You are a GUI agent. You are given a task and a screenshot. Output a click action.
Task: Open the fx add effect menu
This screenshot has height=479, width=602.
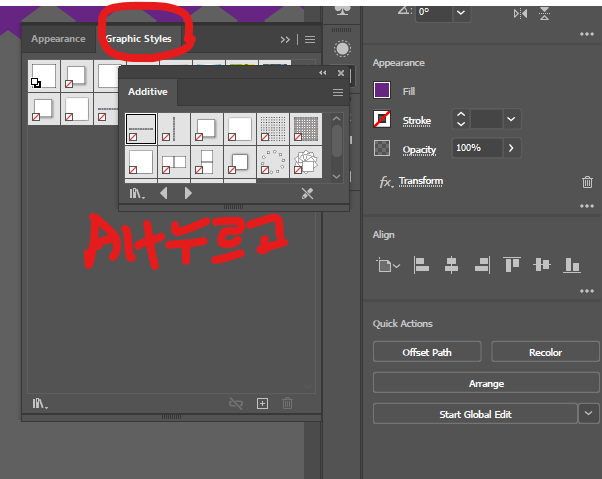tap(385, 182)
